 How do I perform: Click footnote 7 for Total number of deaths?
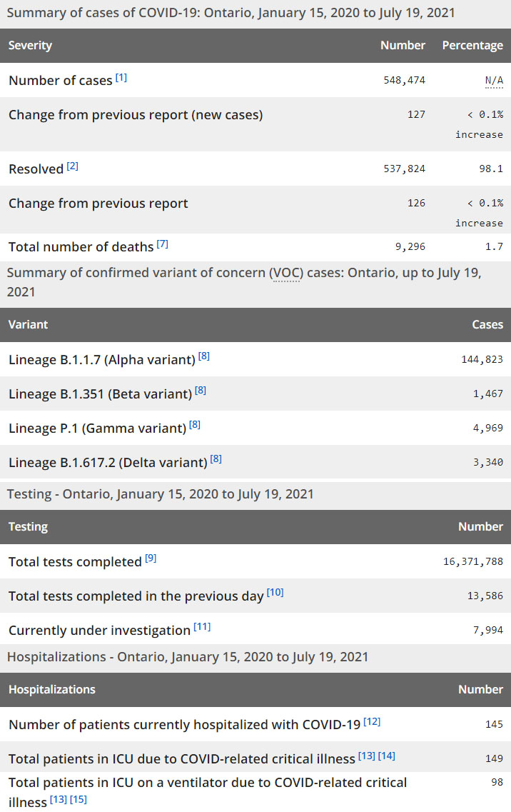tap(163, 244)
